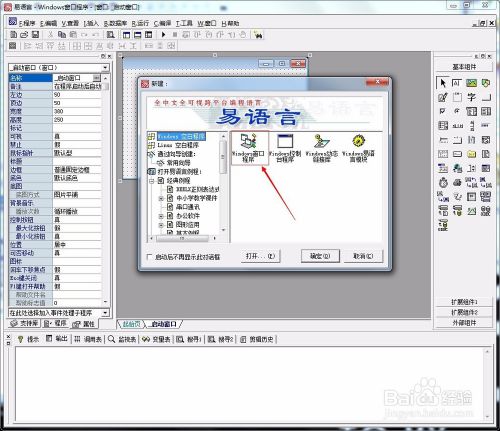This screenshot has width=500, height=431.
Task: Click the 名称 property value field
Action: [77, 78]
